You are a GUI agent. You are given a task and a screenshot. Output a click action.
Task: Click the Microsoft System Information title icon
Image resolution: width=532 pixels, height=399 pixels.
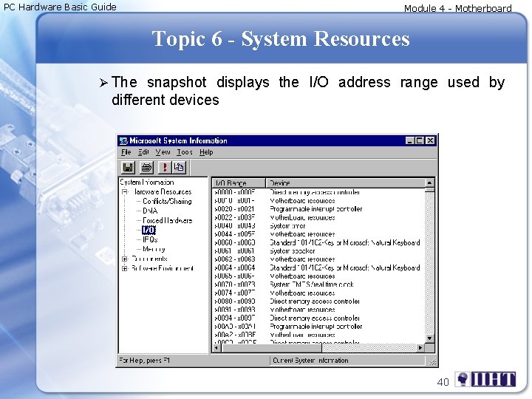(x=123, y=141)
